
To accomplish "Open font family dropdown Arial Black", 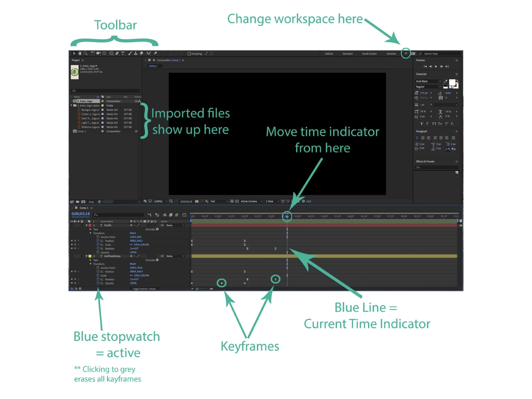I will pos(429,81).
